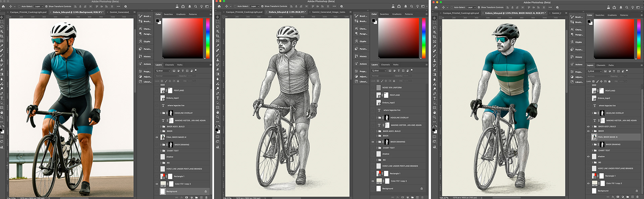Delete layer with trash icon in right window
Screen dimensions: 644x199
(637, 197)
